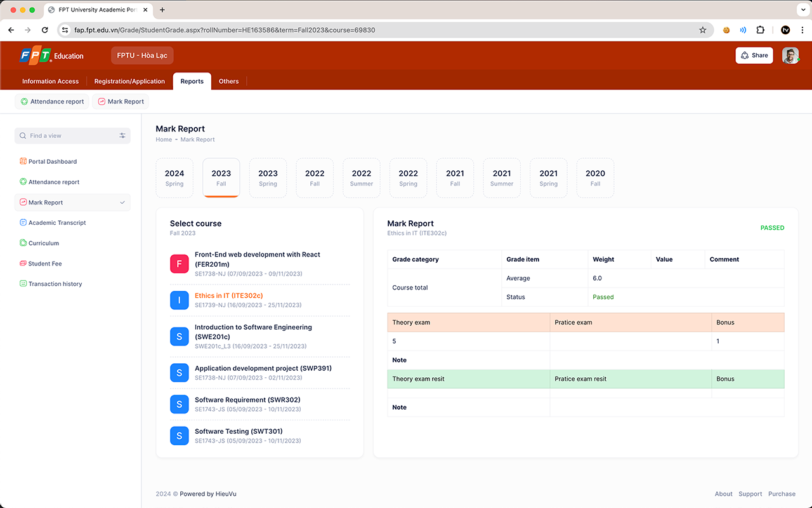Click the About footer link
This screenshot has height=508, width=812.
point(723,494)
